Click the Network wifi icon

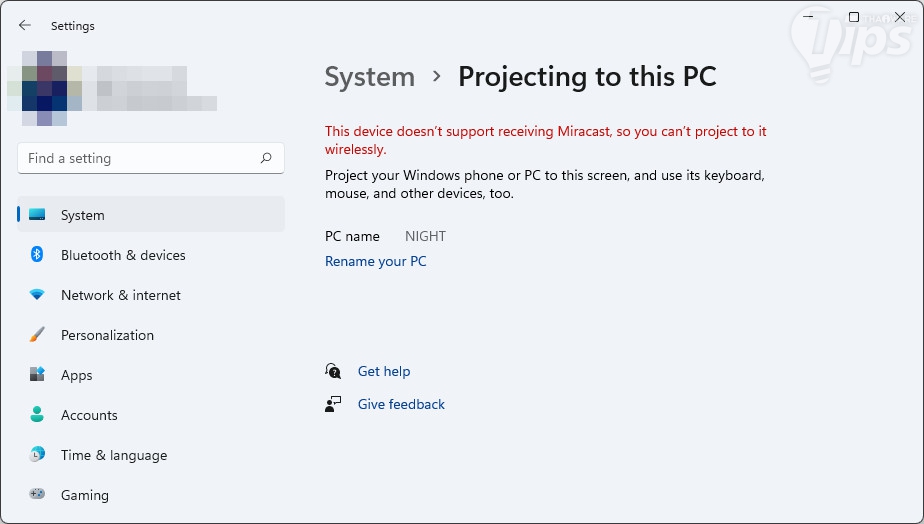click(x=37, y=295)
